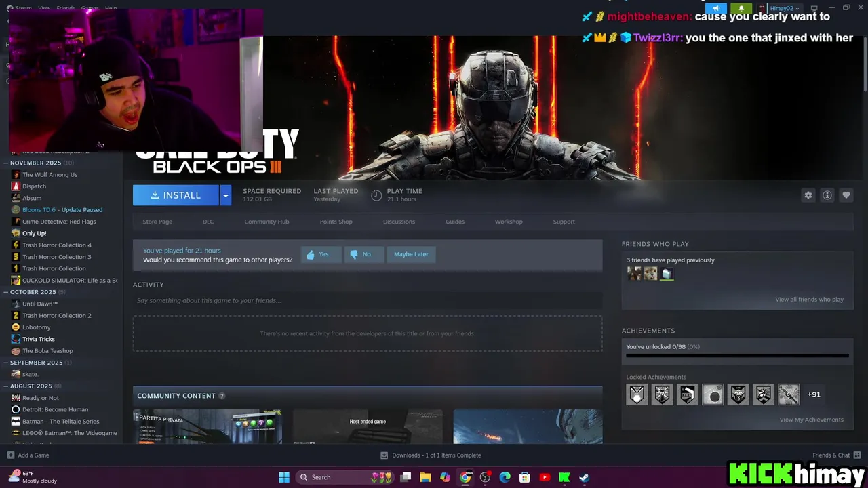Click the blue Install button
This screenshot has width=868, height=488.
[x=176, y=195]
